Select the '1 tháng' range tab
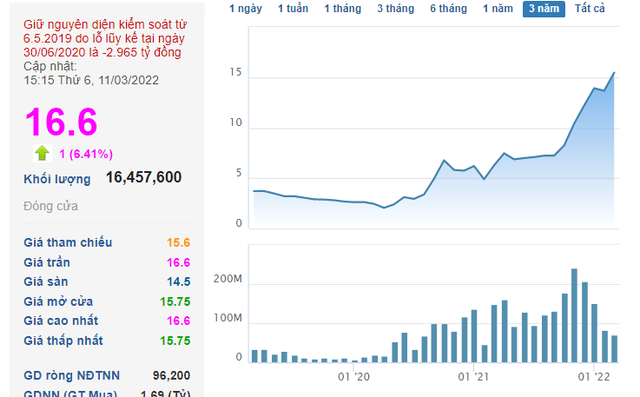This screenshot has width=640, height=397. pos(343,9)
